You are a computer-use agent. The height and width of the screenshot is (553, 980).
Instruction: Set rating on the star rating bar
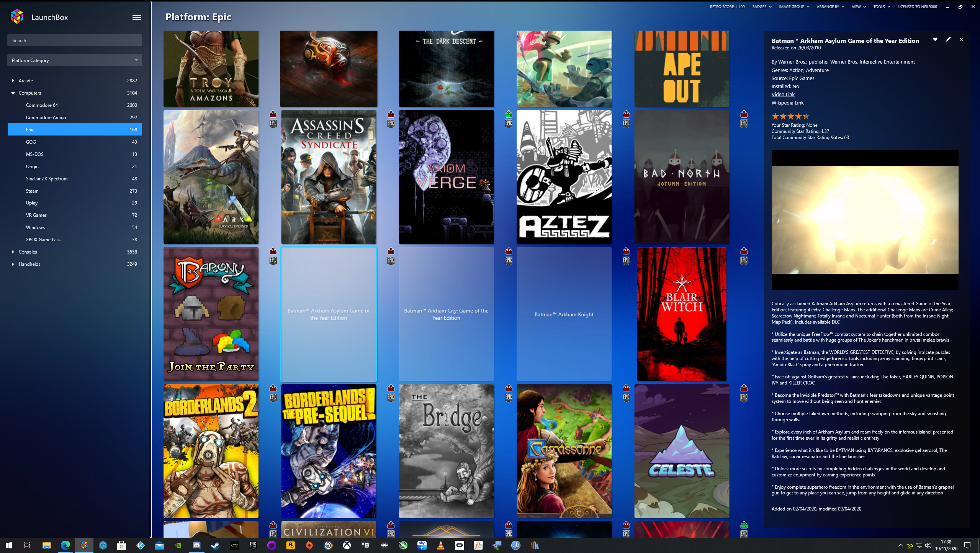click(790, 116)
